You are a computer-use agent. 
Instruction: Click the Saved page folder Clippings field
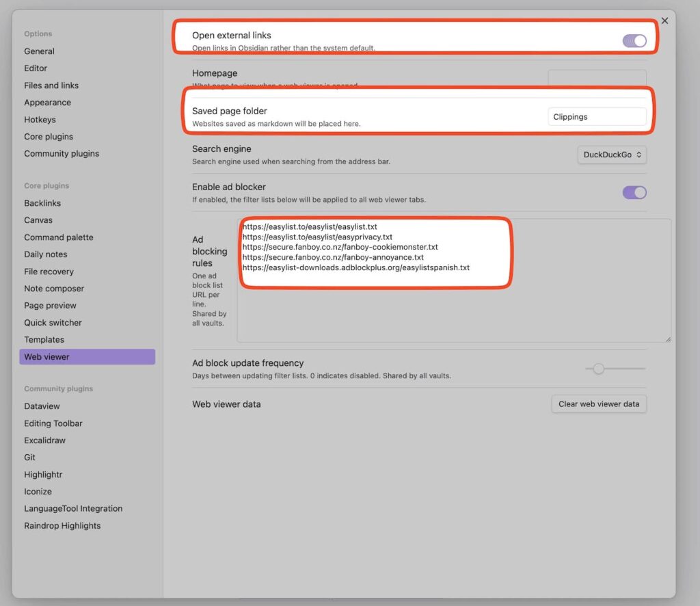(596, 116)
